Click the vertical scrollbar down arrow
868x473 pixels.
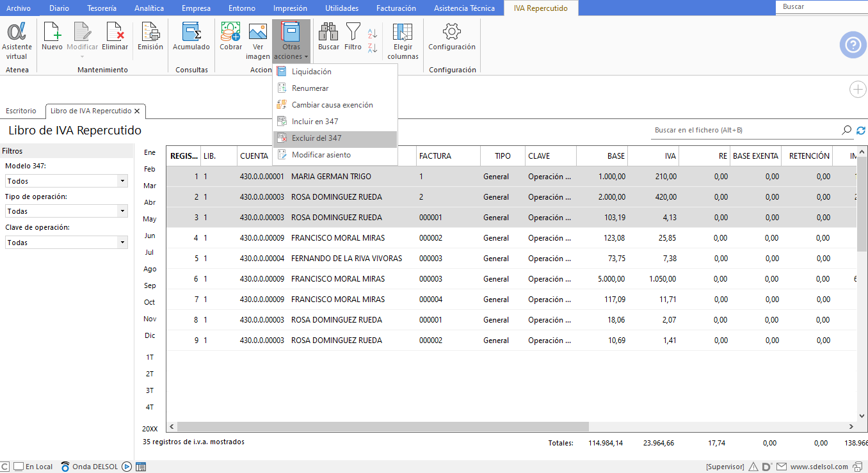pos(862,417)
